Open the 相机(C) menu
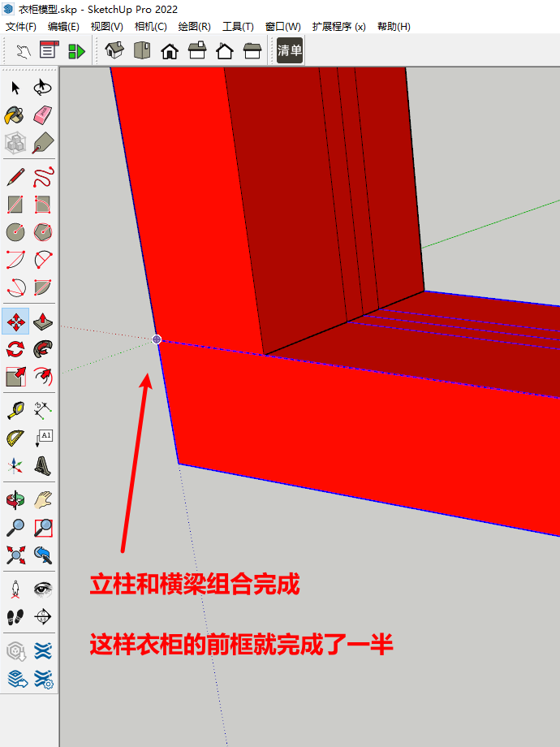Screen dimensions: 560x747 [x=150, y=27]
